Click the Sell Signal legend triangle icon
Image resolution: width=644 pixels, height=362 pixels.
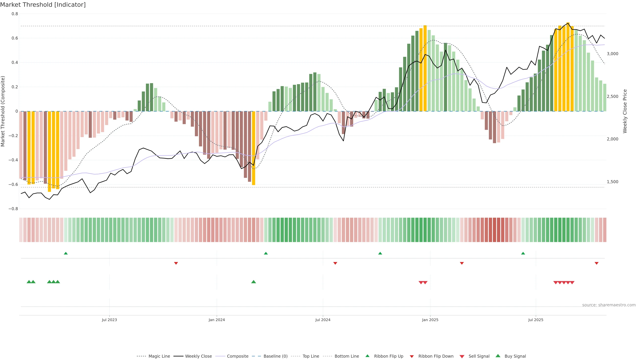coord(462,356)
